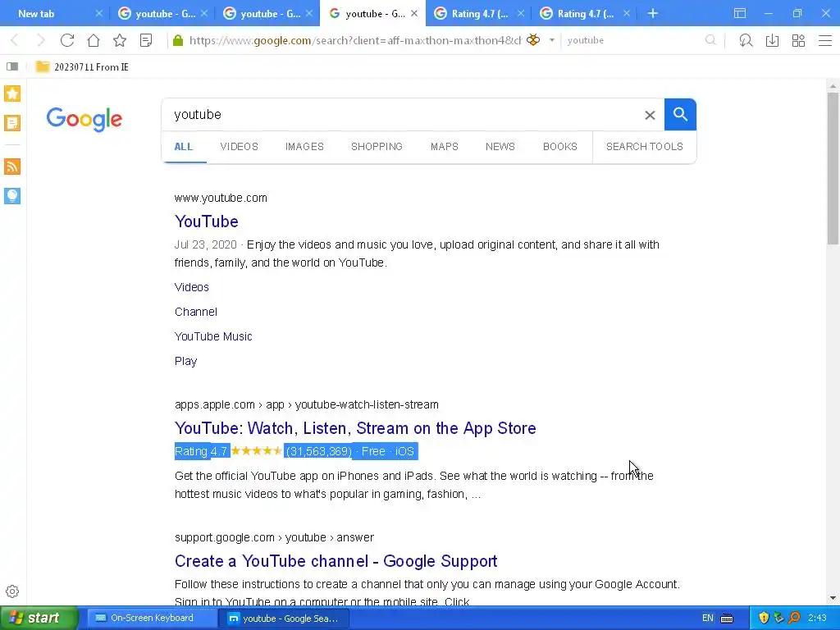840x630 pixels.
Task: Open the extensions grid icon
Action: pos(798,40)
